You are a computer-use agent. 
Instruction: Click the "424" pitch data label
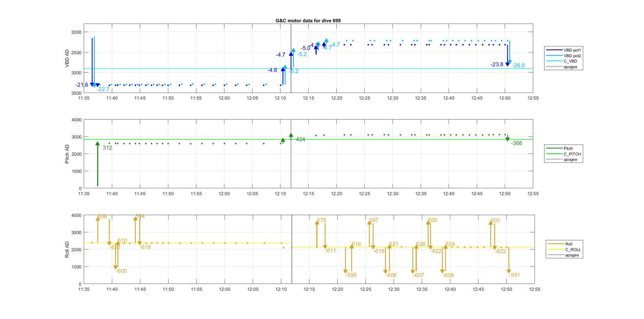point(300,139)
